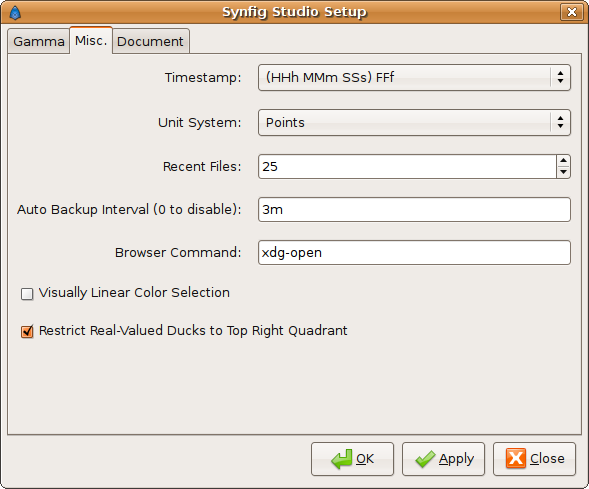Viewport: 589px width, 489px height.
Task: Click the Synfig logo icon in title bar
Action: click(x=15, y=12)
